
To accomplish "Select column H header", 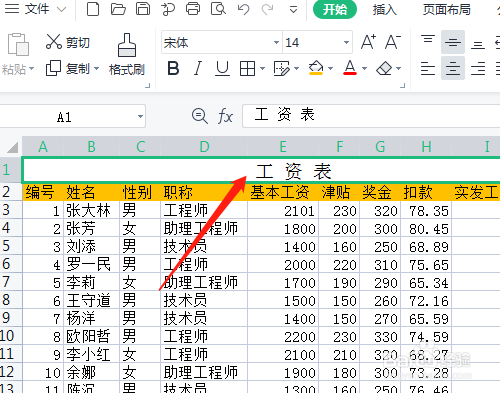I will point(426,147).
